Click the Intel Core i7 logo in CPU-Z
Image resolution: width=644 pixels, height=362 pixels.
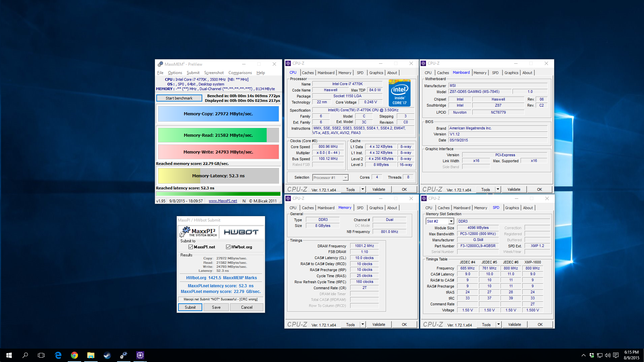tap(399, 93)
